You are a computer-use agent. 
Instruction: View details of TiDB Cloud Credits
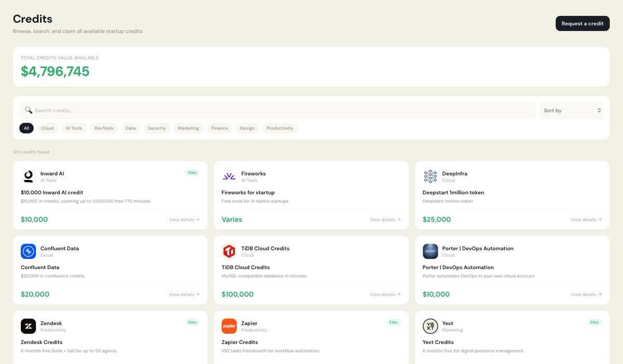(x=385, y=295)
